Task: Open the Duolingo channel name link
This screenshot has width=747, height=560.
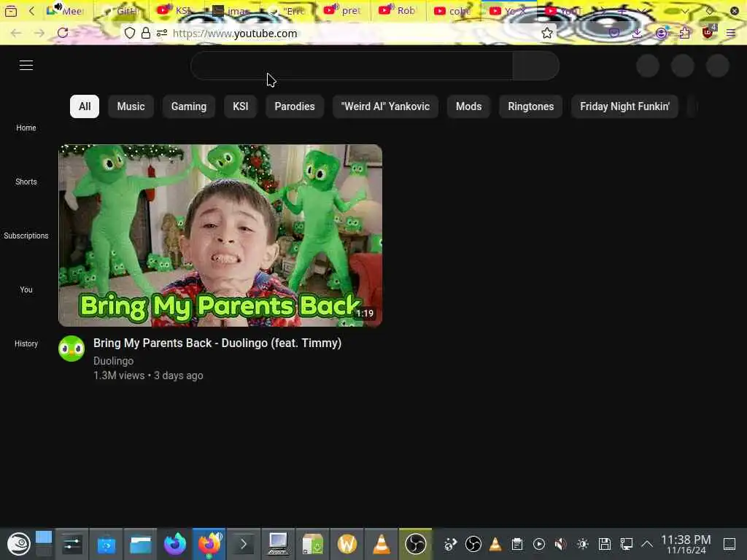Action: click(x=113, y=361)
